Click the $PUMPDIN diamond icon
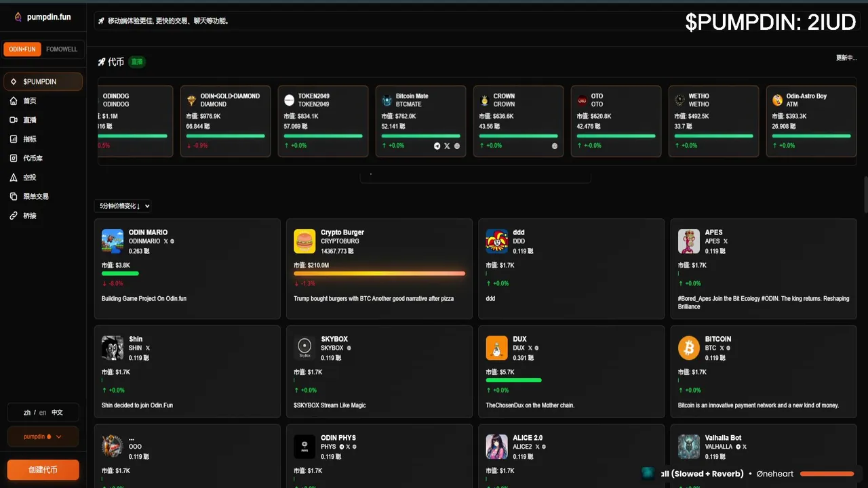Viewport: 868px width, 488px height. pos(14,82)
